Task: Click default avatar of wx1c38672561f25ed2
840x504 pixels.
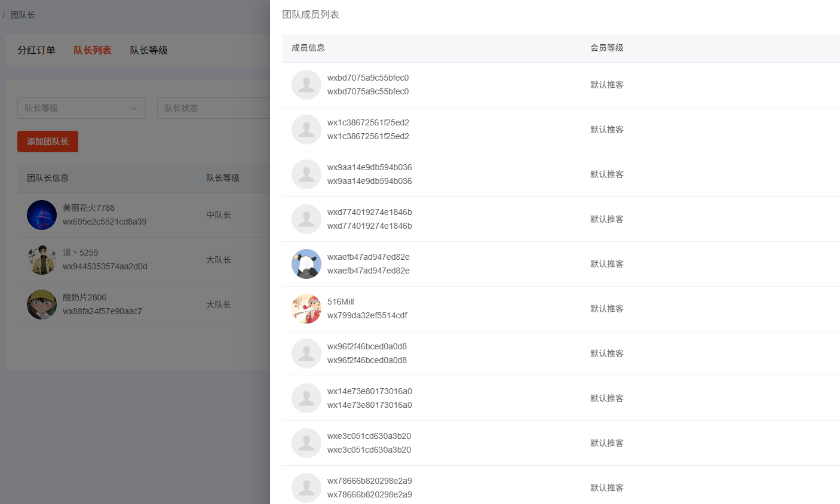Action: (x=306, y=130)
